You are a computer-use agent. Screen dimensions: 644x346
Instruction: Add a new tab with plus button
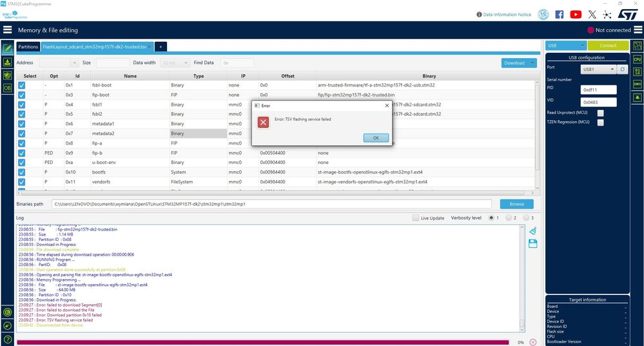[161, 47]
